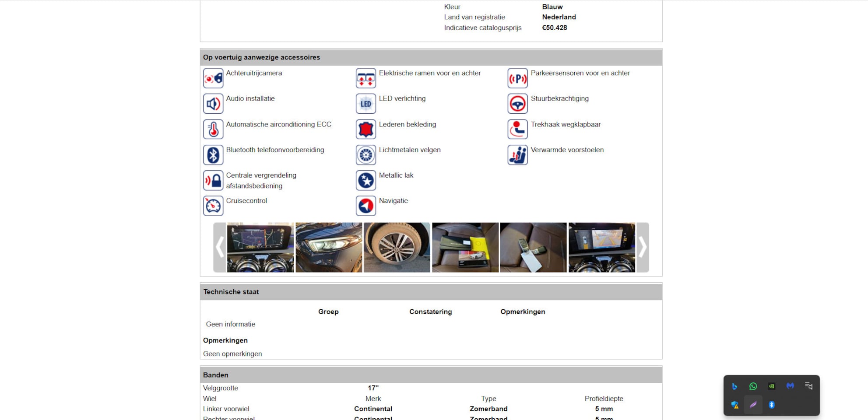Show previous photos with left carousel arrow

click(219, 248)
